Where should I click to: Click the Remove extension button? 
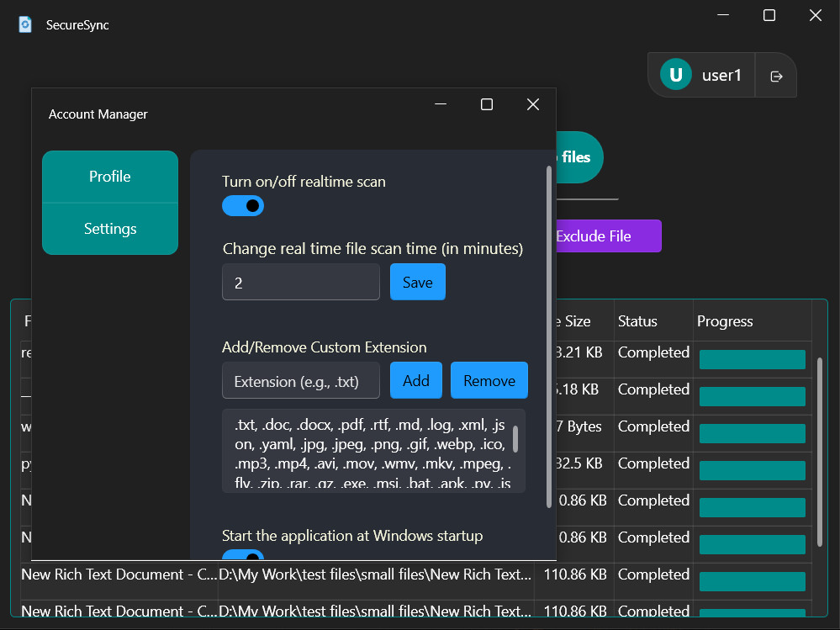pos(489,380)
